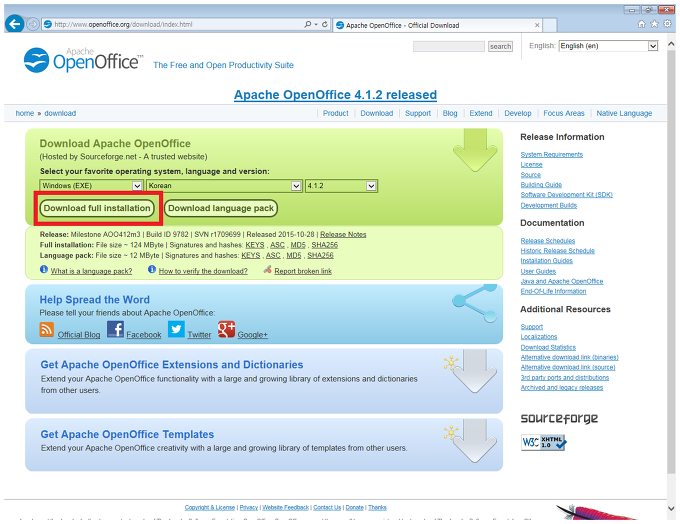Close the Official Download browser tab
The width and height of the screenshot is (680, 524).
pyautogui.click(x=537, y=25)
